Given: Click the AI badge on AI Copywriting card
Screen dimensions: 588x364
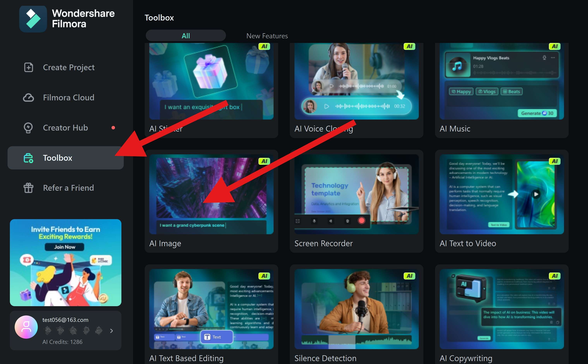Looking at the screenshot, I should pyautogui.click(x=555, y=276).
